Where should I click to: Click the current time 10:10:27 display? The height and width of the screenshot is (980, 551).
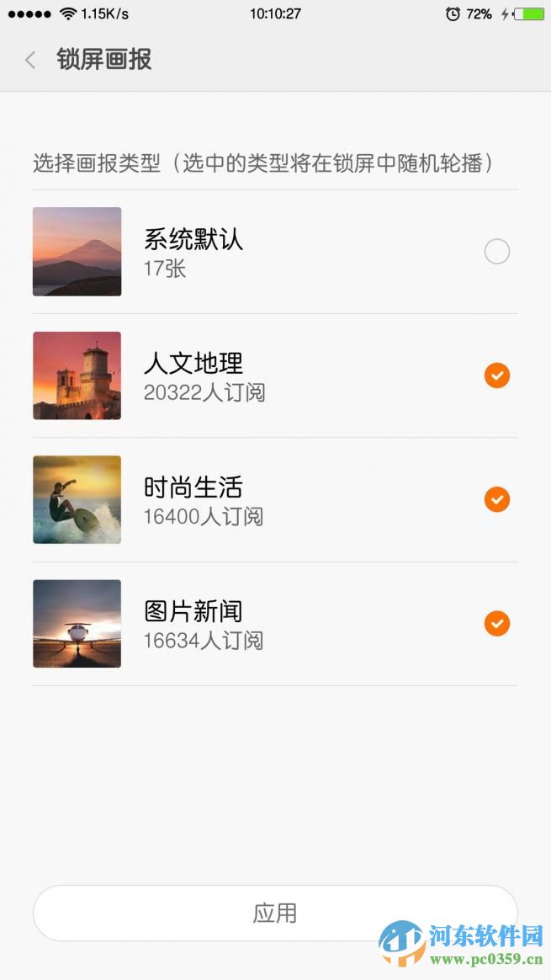[275, 13]
